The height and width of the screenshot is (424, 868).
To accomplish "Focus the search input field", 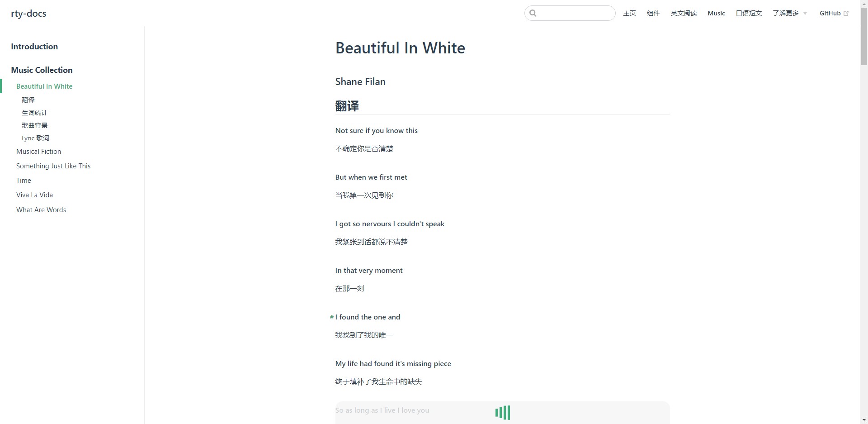I will point(574,13).
